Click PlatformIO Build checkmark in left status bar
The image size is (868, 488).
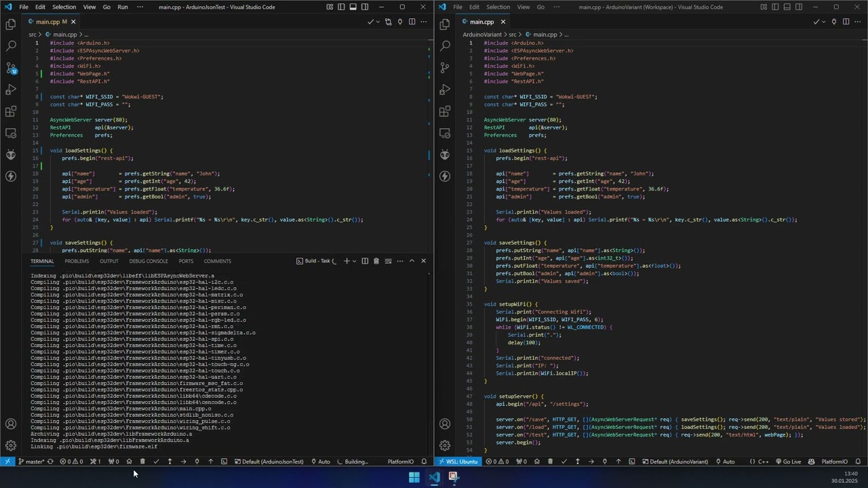[x=156, y=462]
